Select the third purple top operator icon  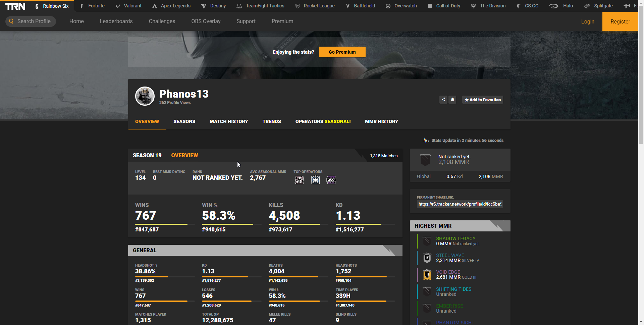(331, 180)
